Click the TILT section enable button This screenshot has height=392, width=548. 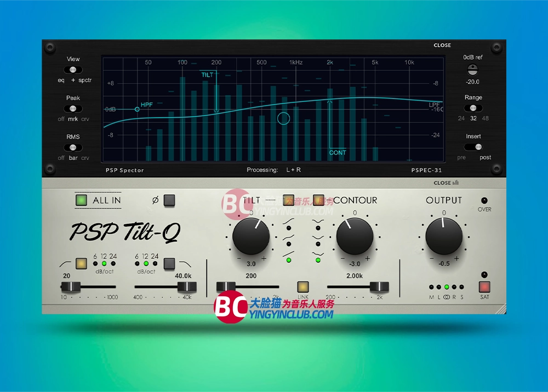click(288, 200)
